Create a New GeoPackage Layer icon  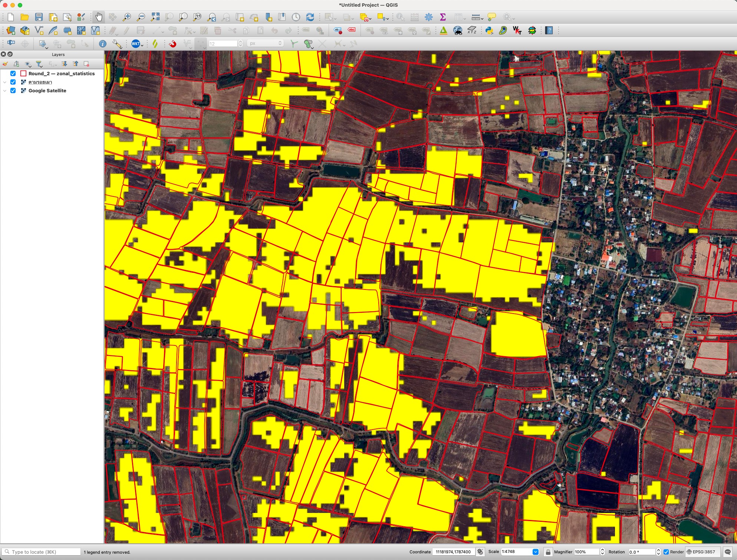coord(25,30)
